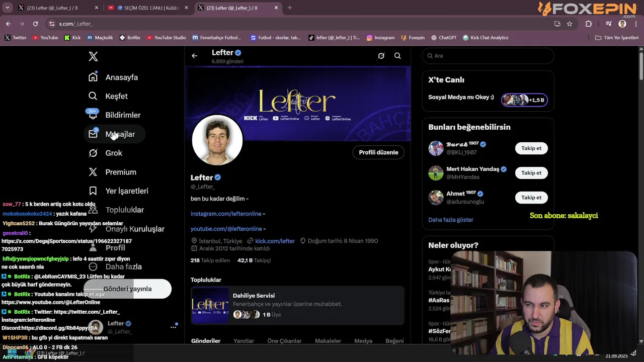This screenshot has width=644, height=362.
Task: Click 42,1 B Takipçi followers count
Action: pos(254,260)
